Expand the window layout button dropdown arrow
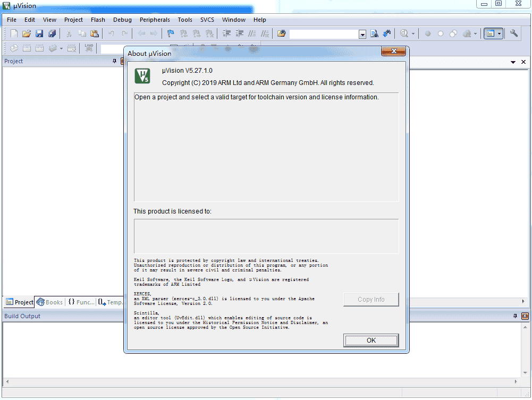This screenshot has width=532, height=400. coord(499,34)
